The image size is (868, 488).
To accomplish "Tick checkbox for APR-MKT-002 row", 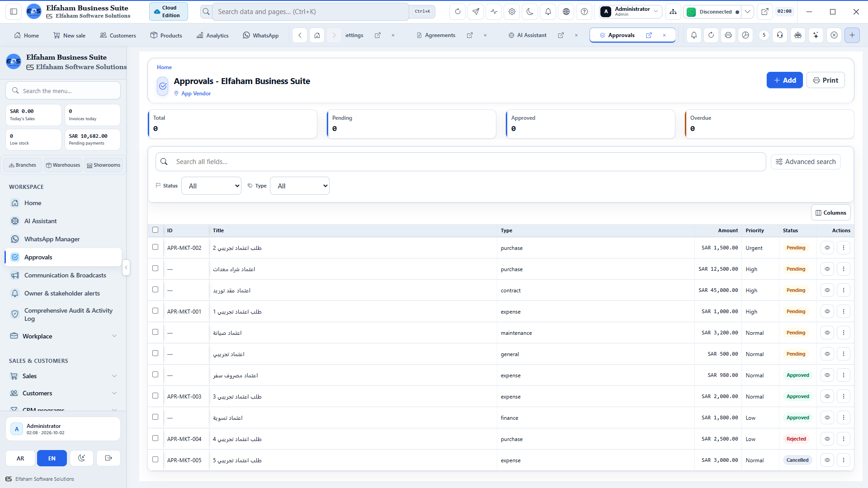I will [x=156, y=247].
